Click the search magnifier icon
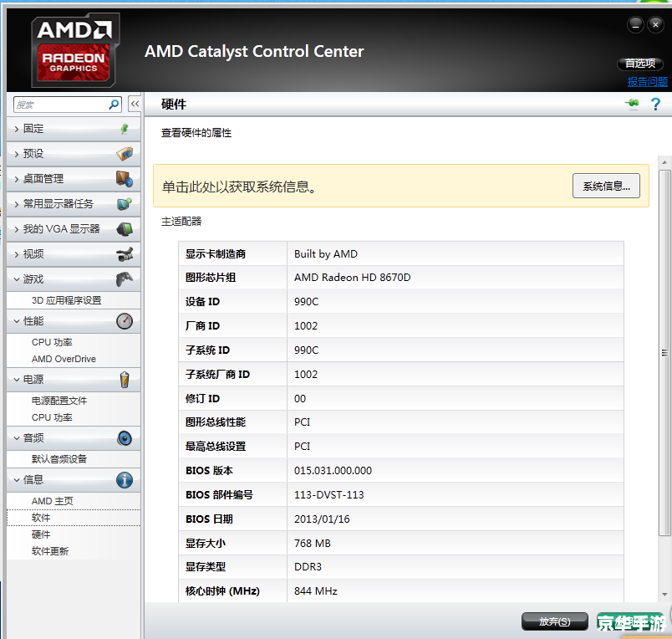Viewport: 672px width, 639px height. 114,105
